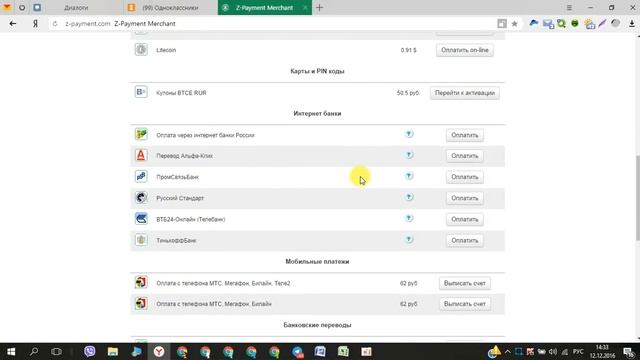Open help tooltip for PromSvyazBank row
Image resolution: width=640 pixels, height=360 pixels.
[409, 176]
